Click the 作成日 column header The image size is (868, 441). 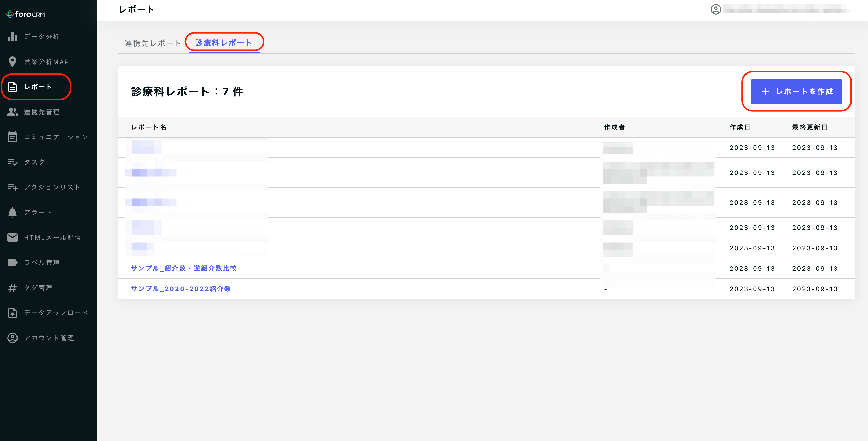coord(740,127)
